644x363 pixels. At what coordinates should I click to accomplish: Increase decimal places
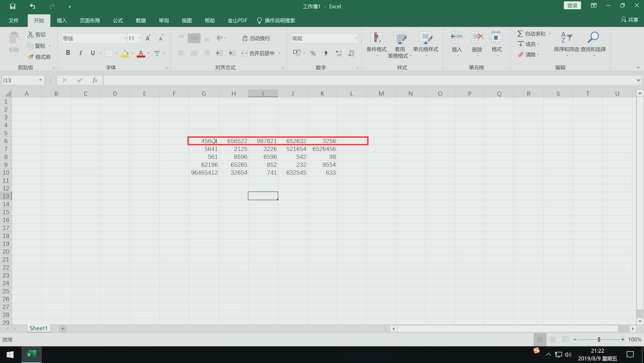pos(339,53)
